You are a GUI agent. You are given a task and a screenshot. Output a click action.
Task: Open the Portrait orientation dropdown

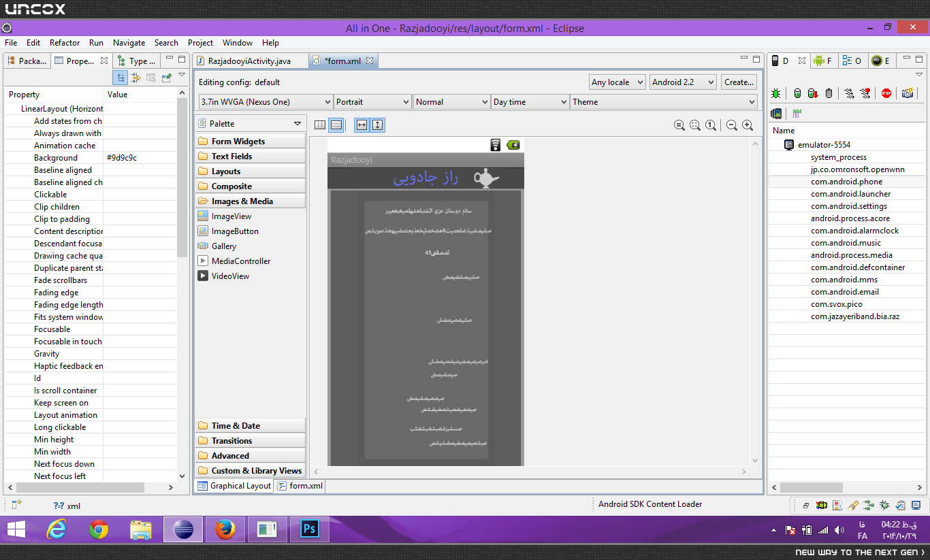(372, 102)
